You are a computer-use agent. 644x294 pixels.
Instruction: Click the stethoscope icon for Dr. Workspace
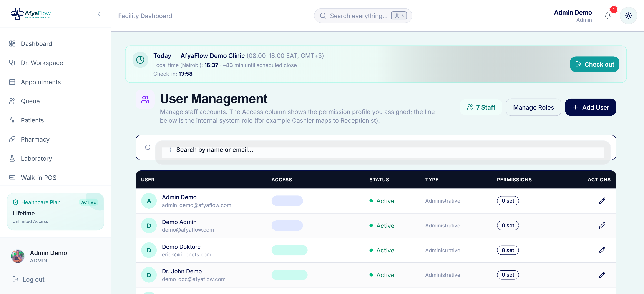pyautogui.click(x=12, y=63)
